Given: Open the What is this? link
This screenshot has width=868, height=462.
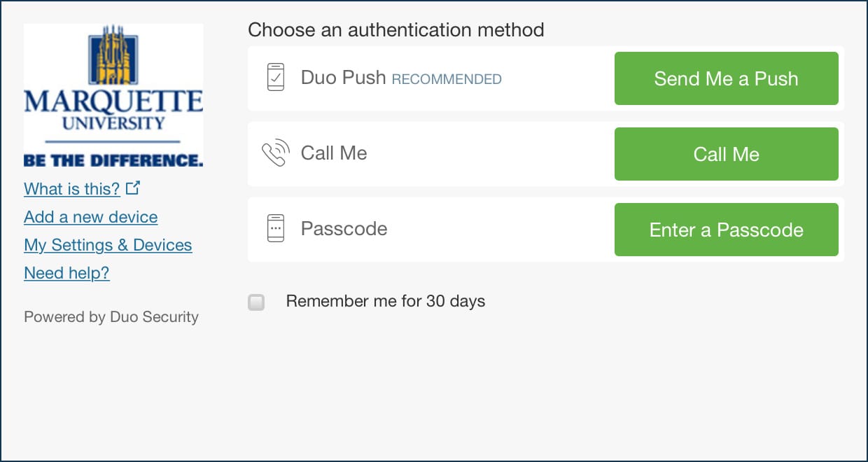Looking at the screenshot, I should pos(72,189).
